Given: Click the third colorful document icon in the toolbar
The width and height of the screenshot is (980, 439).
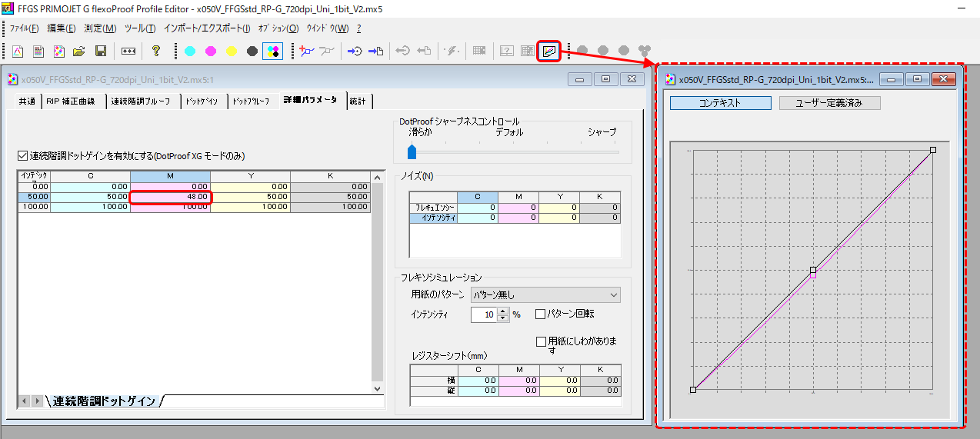Looking at the screenshot, I should [58, 52].
